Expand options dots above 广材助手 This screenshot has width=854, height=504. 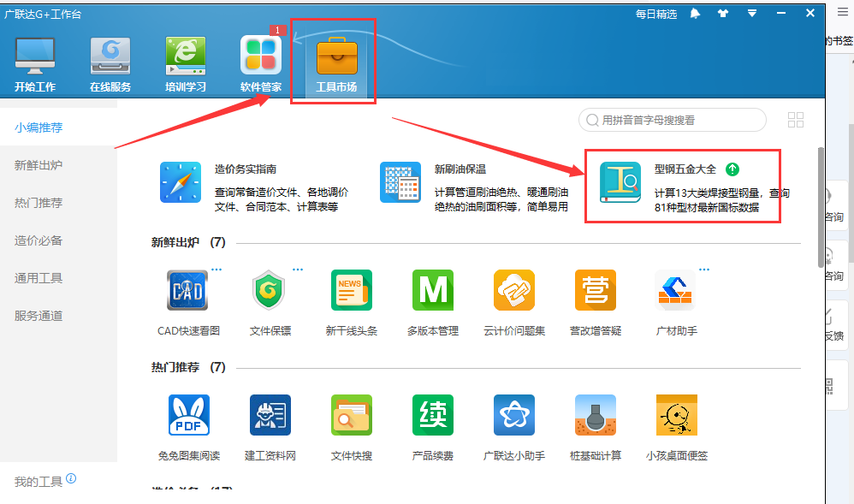pos(704,270)
